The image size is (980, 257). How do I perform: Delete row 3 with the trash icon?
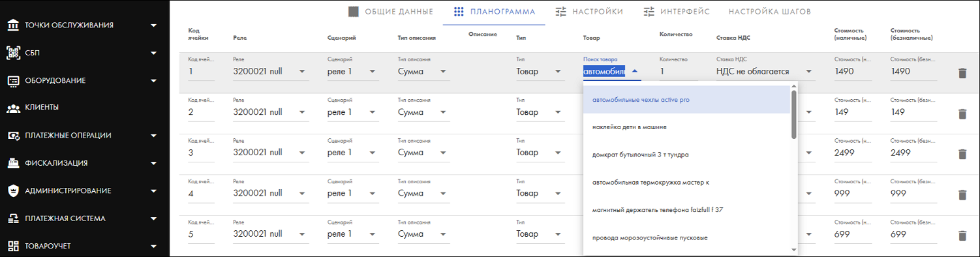tap(962, 154)
